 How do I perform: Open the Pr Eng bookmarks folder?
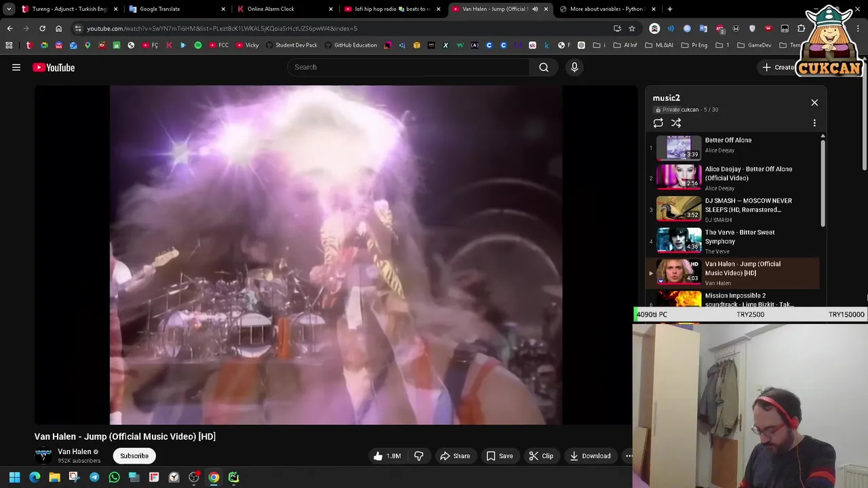point(694,45)
